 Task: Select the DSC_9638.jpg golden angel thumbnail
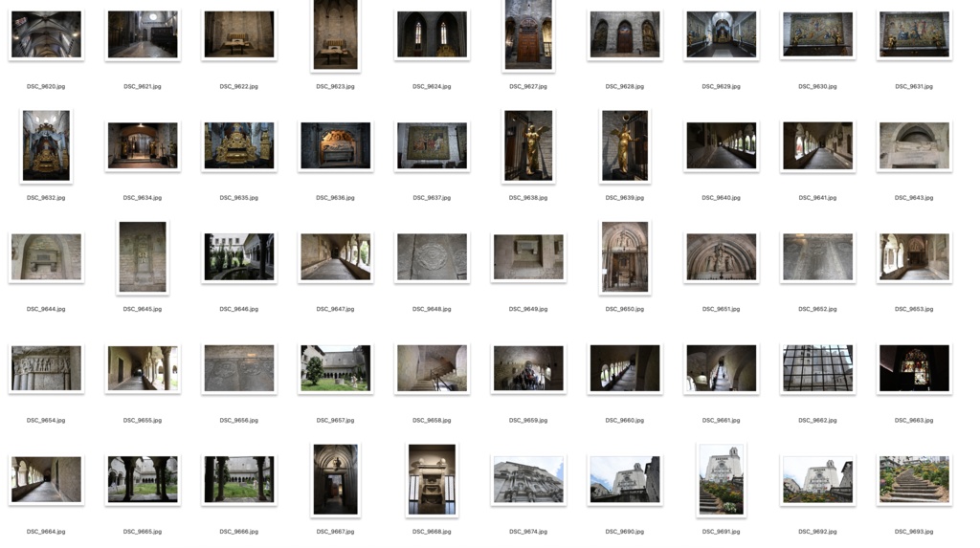[x=528, y=145]
